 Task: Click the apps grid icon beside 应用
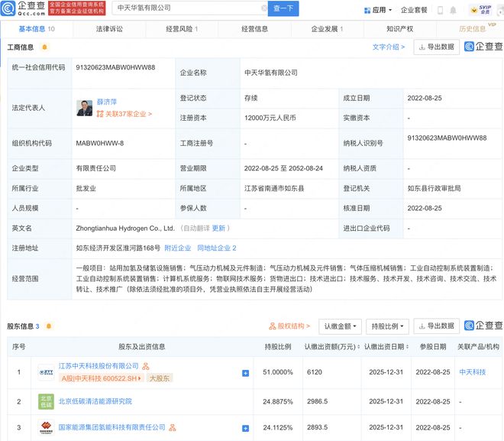click(367, 10)
